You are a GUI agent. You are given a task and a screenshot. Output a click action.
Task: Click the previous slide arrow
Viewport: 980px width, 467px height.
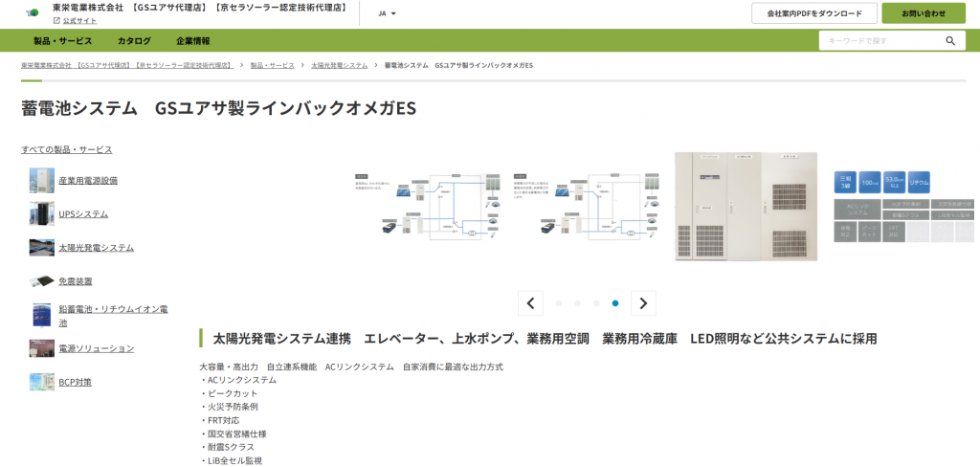(530, 303)
